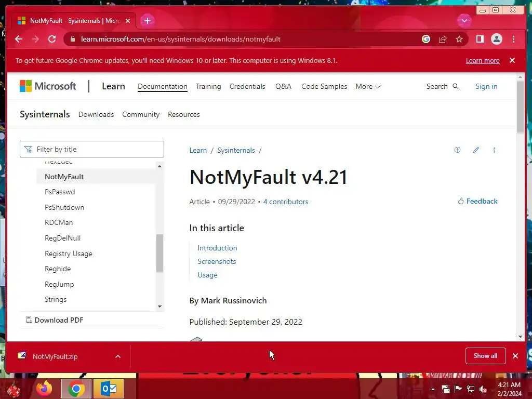Viewport: 532px width, 399px height.
Task: Click the edit pencil icon
Action: (476, 150)
